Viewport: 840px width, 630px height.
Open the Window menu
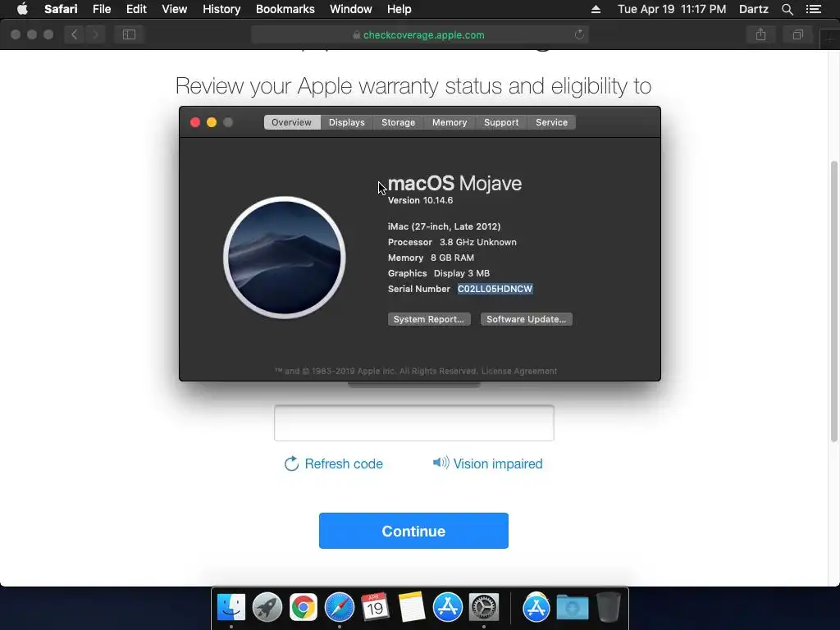351,9
